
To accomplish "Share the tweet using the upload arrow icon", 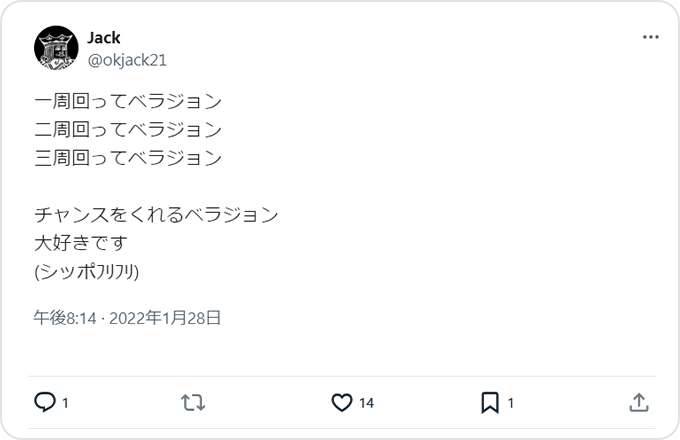I will pos(639,402).
